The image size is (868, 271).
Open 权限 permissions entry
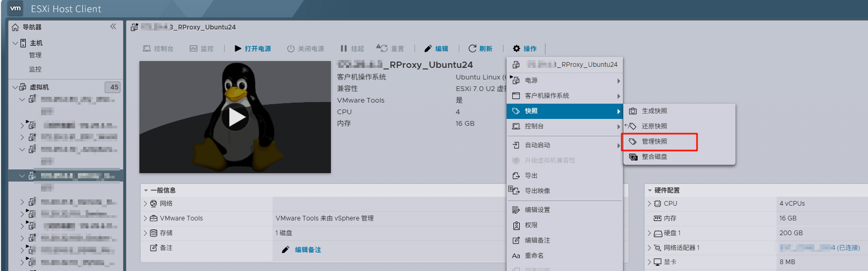pos(564,225)
